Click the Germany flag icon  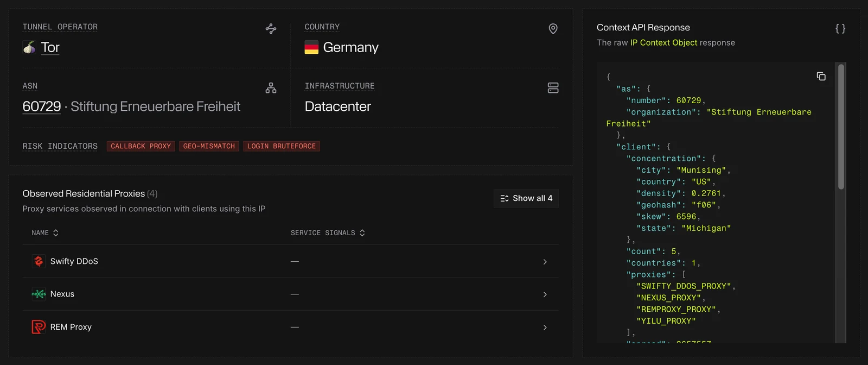(x=311, y=48)
